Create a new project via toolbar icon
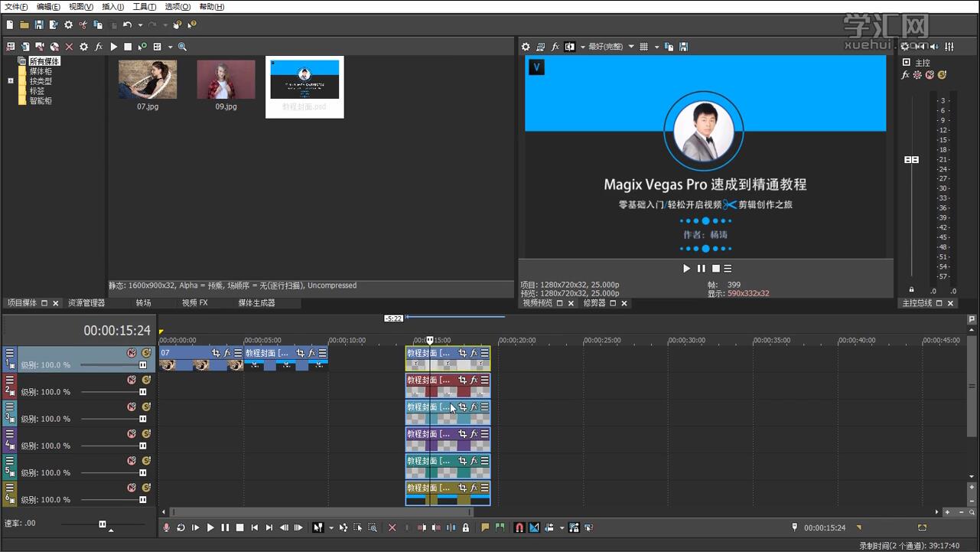This screenshot has width=980, height=552. pos(9,24)
